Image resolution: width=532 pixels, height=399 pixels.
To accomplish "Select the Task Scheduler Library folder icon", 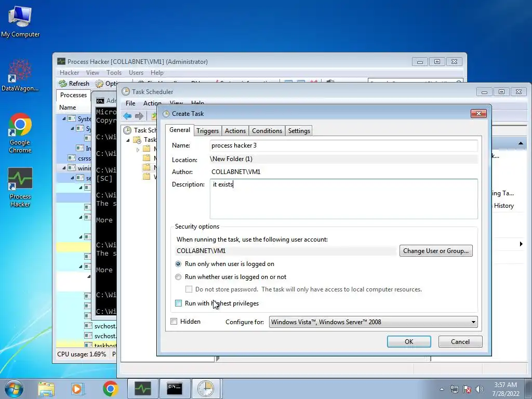I will coord(137,140).
